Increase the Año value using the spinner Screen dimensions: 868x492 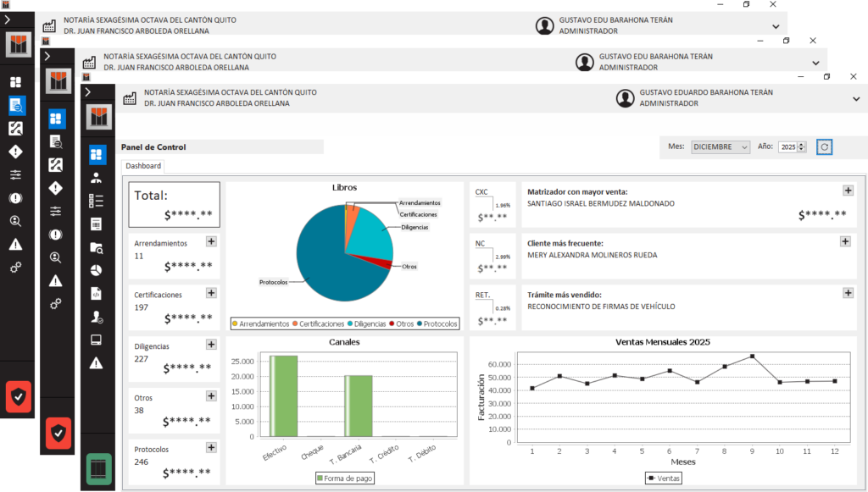pyautogui.click(x=802, y=144)
